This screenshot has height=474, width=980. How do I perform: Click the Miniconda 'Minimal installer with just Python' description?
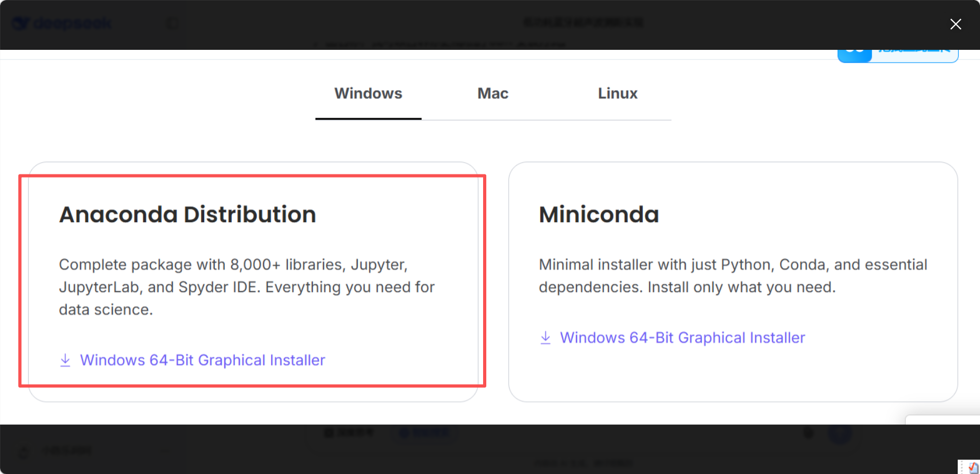tap(733, 276)
